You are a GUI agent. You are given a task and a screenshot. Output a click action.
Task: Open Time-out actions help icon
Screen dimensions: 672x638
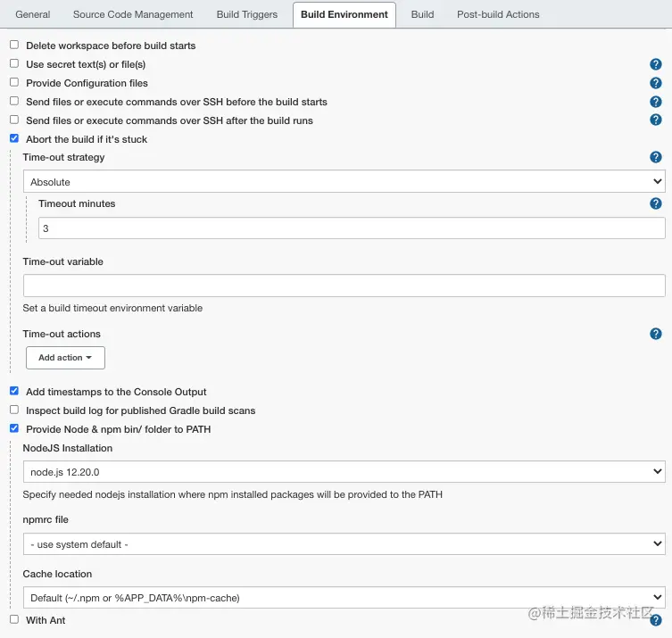(x=655, y=334)
